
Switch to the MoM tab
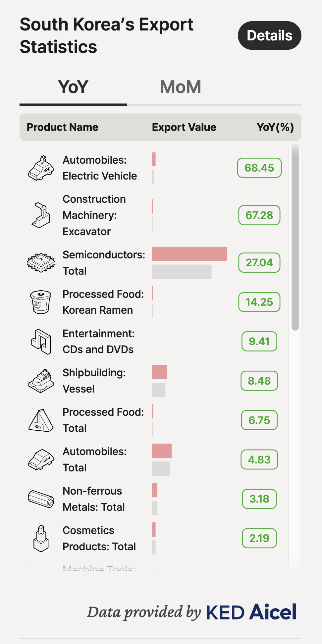click(180, 87)
